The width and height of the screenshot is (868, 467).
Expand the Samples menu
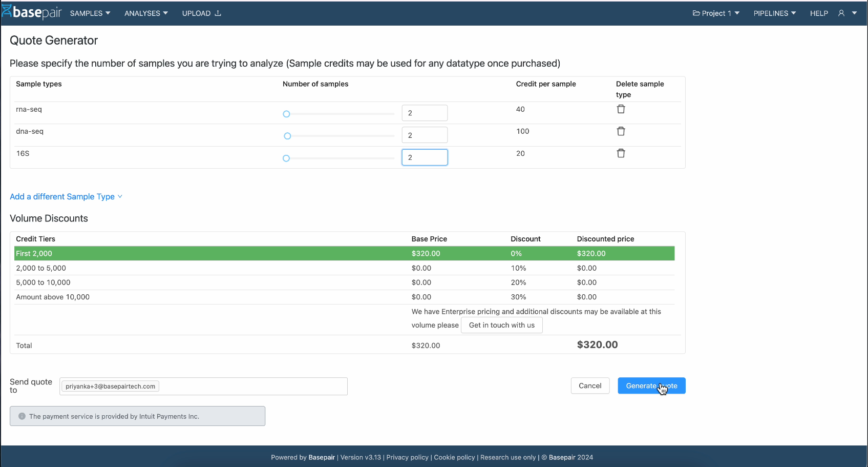[90, 13]
